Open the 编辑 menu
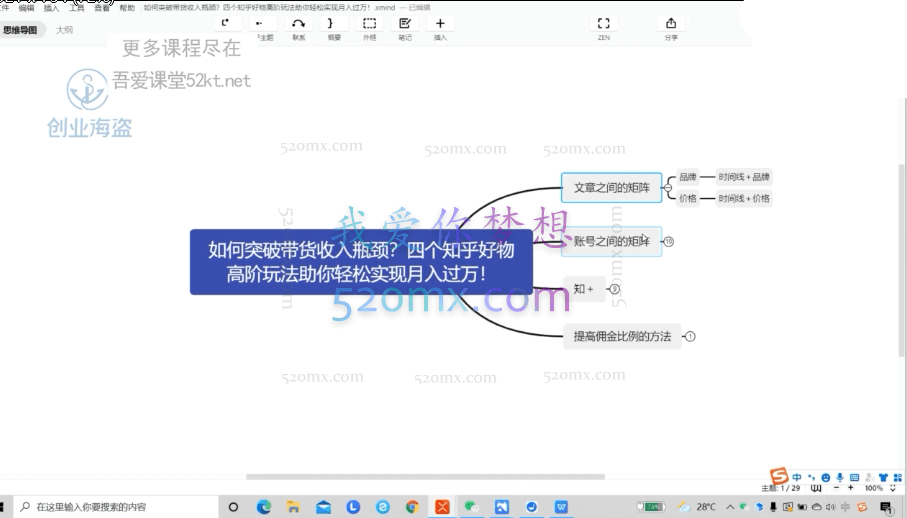 (x=26, y=8)
